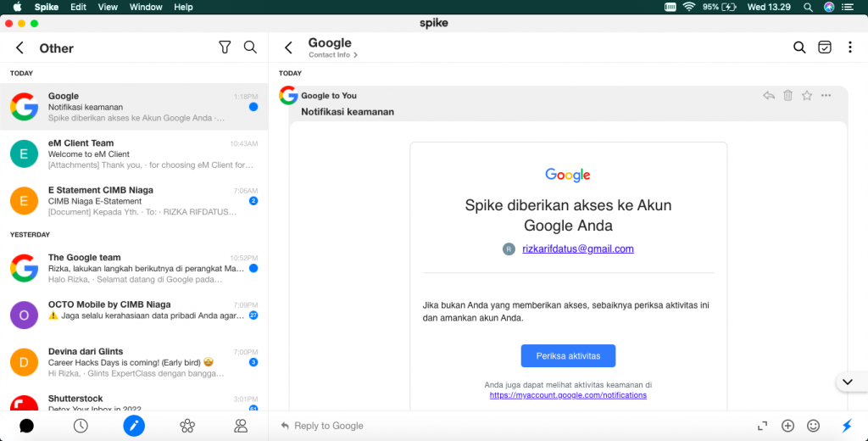The image size is (868, 441).
Task: Toggle unread dot on The Google team
Action: pyautogui.click(x=253, y=269)
